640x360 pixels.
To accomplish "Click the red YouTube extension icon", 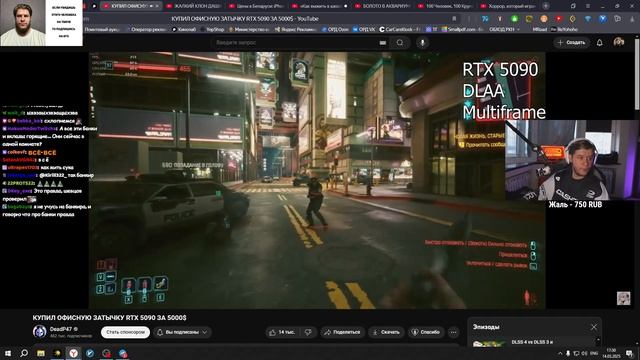I will [x=558, y=19].
